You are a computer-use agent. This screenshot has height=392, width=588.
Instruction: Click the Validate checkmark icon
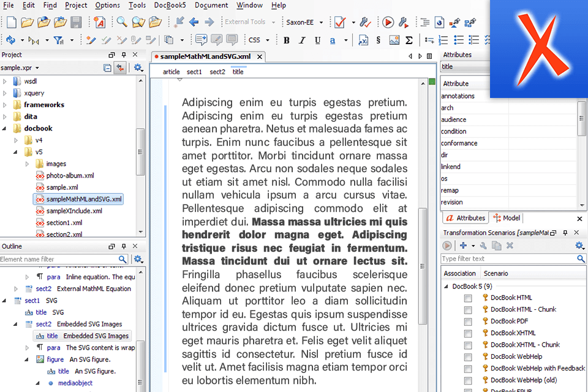(339, 23)
